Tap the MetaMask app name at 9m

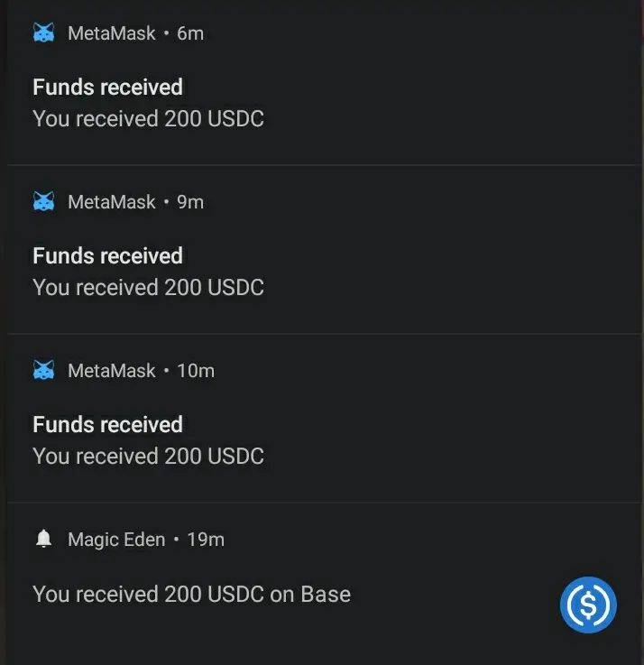click(112, 202)
